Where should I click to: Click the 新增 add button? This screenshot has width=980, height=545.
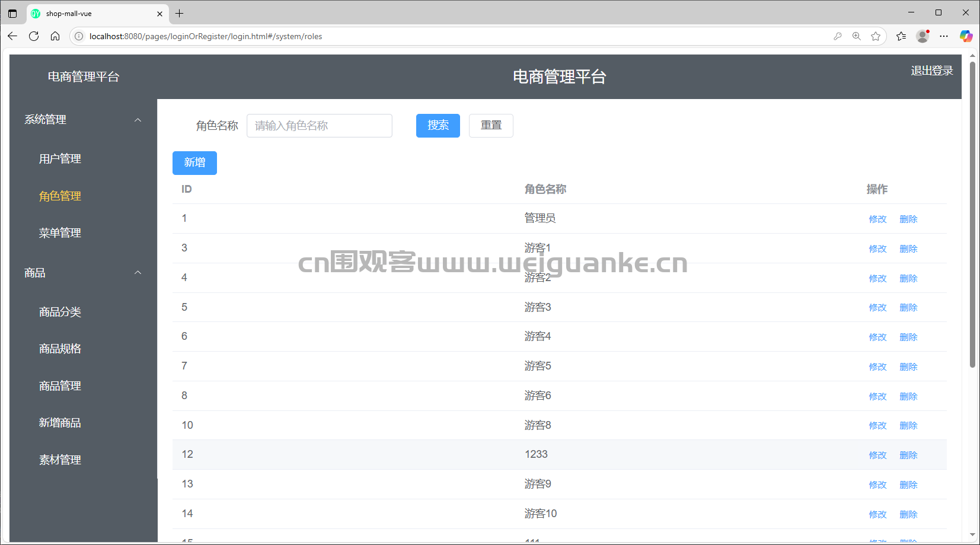click(x=194, y=163)
